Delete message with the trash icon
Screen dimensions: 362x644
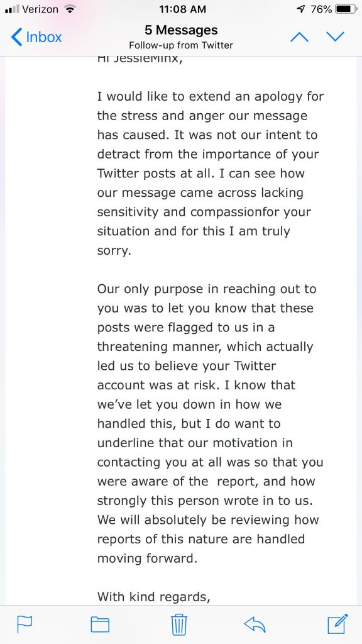coord(179,625)
